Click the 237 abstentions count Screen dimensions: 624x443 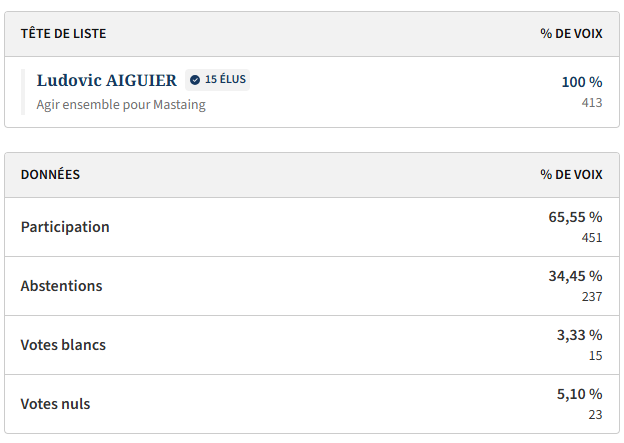(x=592, y=297)
